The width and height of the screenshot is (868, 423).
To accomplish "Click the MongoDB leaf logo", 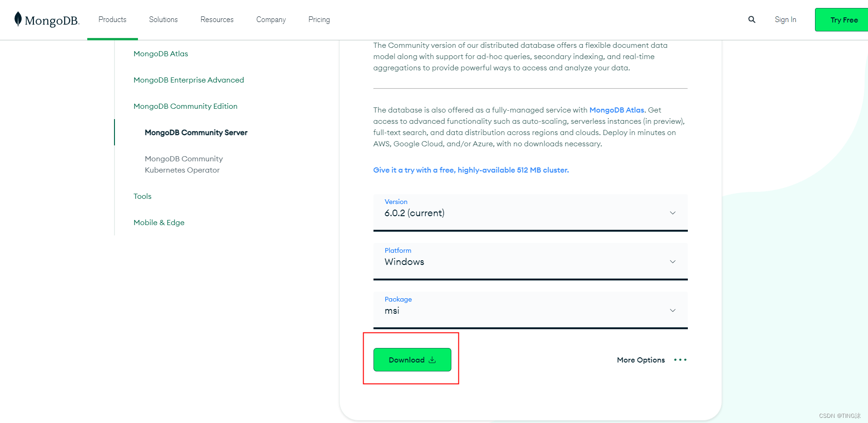I will tap(18, 19).
